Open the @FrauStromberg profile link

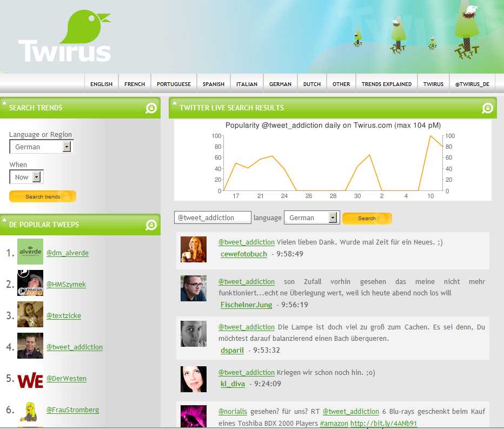tap(72, 410)
